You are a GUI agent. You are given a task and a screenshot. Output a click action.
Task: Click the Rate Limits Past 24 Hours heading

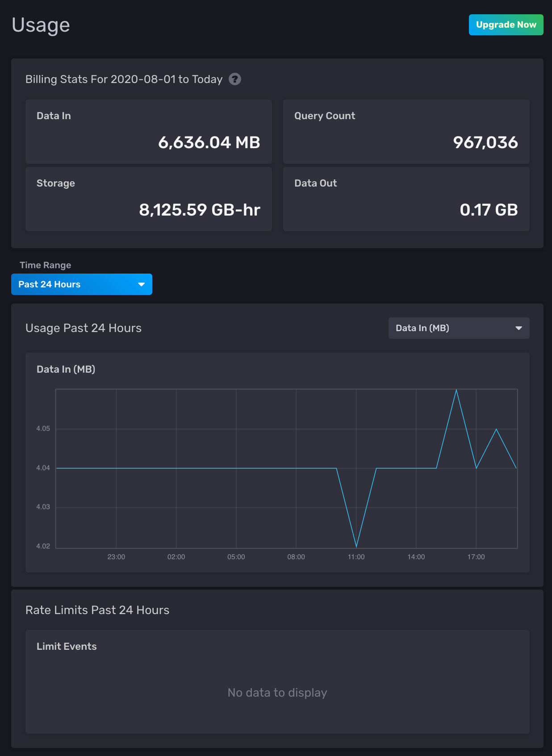click(97, 610)
